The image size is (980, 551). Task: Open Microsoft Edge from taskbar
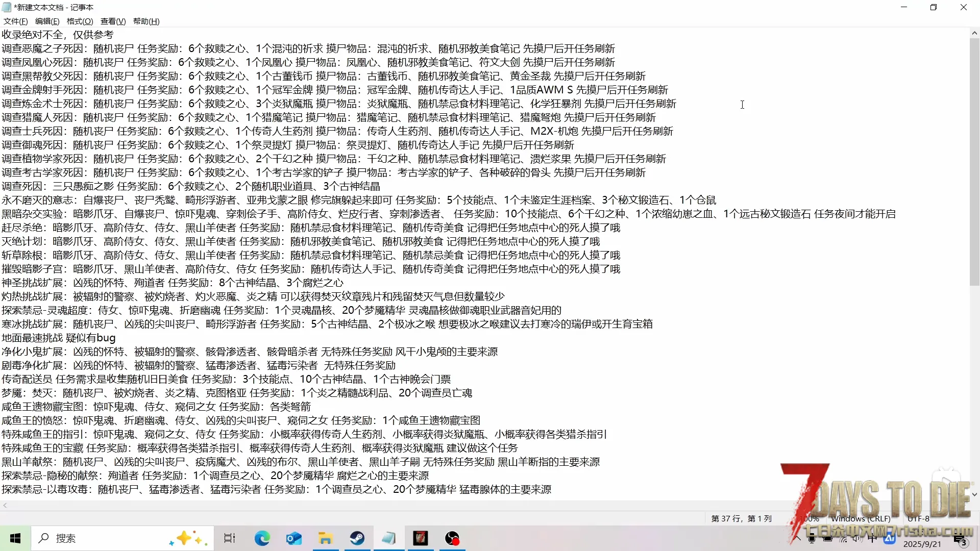[x=262, y=538]
